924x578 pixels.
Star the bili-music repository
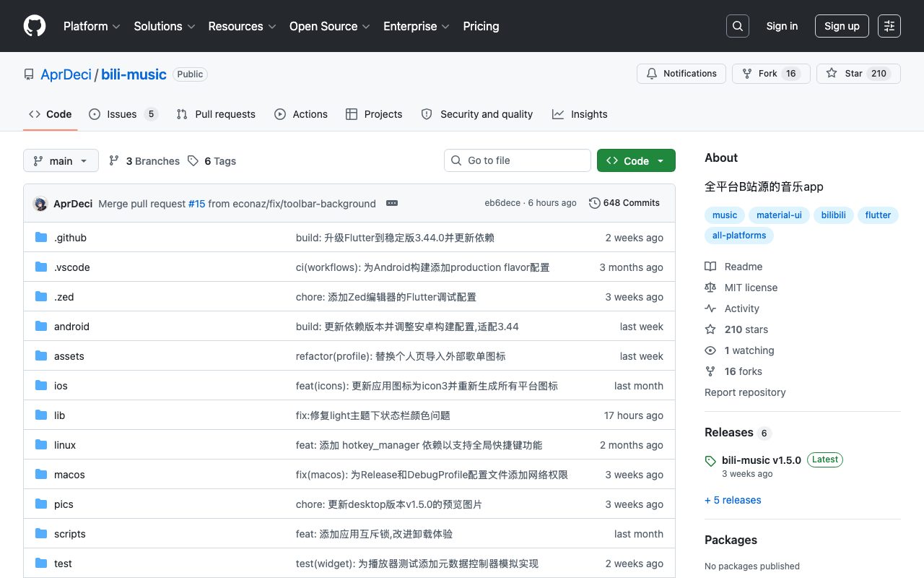858,74
